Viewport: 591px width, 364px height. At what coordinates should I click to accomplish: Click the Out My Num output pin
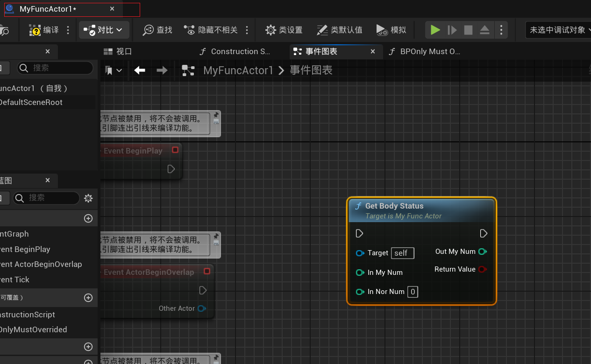pos(483,252)
